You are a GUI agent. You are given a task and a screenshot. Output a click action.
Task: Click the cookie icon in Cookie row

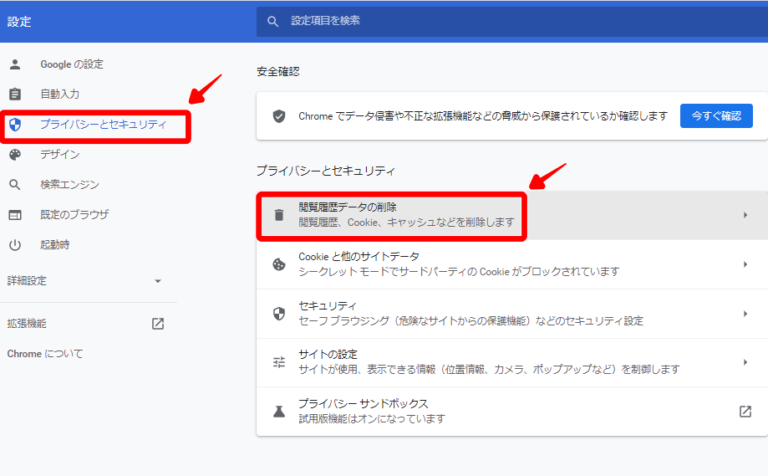tap(279, 264)
